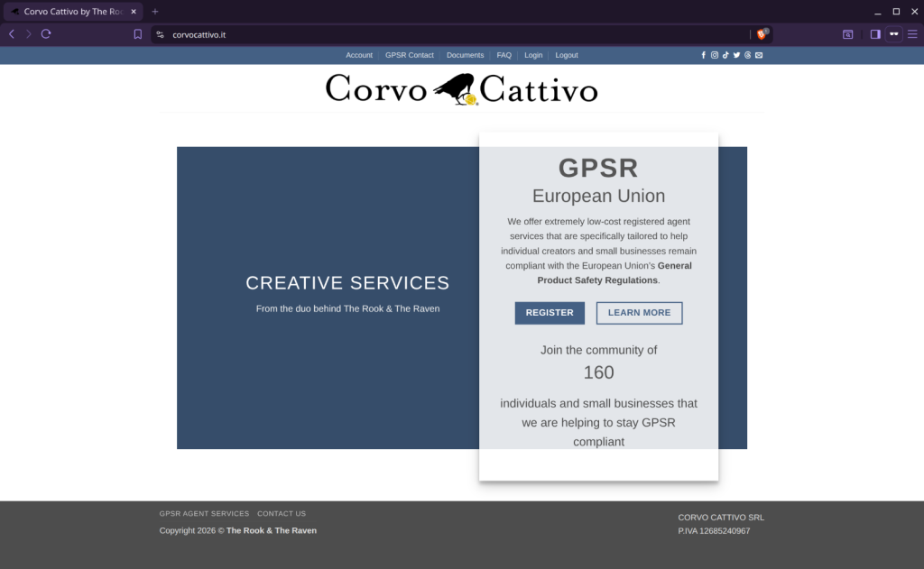
Task: Open a new browser tab
Action: pos(155,11)
